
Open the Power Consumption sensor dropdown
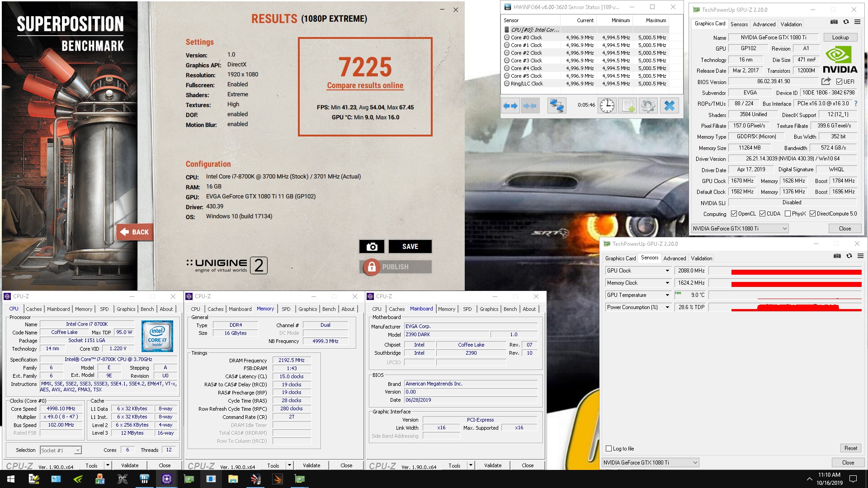click(x=667, y=307)
